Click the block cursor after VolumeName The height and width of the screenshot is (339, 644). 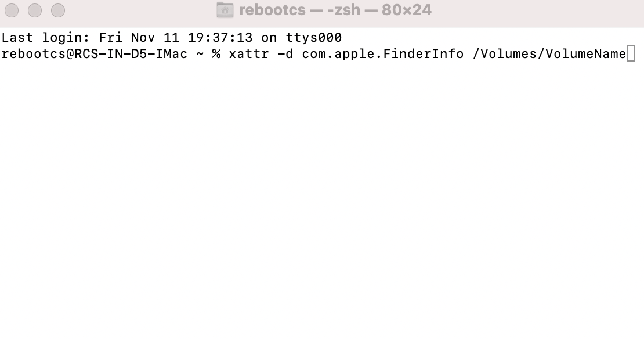coord(631,54)
